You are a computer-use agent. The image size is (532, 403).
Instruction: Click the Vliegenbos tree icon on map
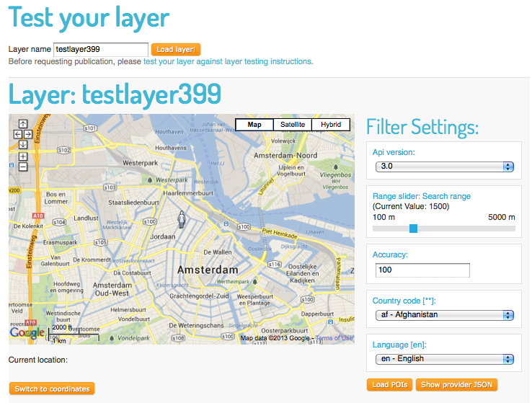point(335,167)
